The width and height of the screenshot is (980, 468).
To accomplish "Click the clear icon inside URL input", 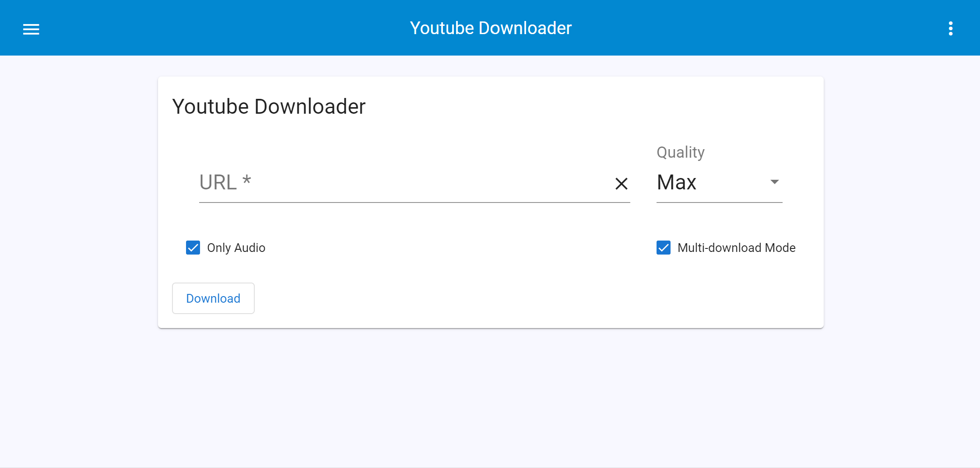I will pyautogui.click(x=621, y=183).
